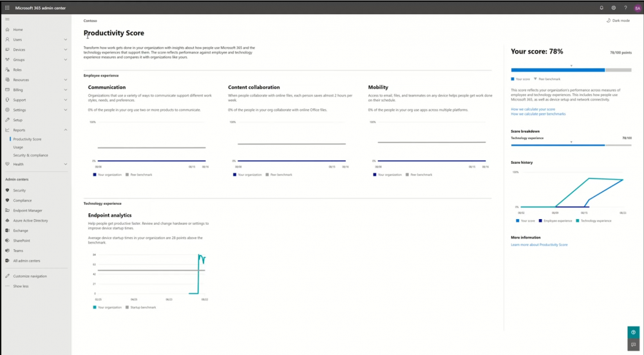Select Productivity Score in Reports
Viewport: 644px width, 355px height.
point(27,139)
